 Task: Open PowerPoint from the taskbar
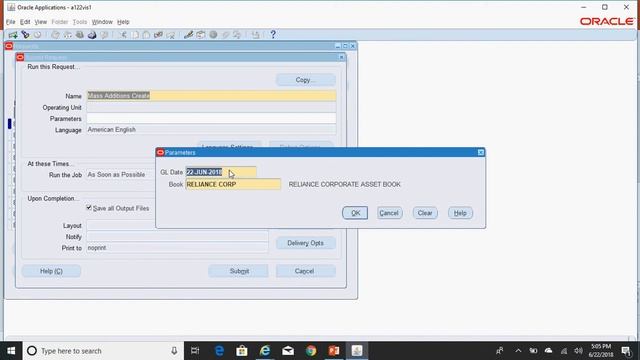(x=334, y=351)
